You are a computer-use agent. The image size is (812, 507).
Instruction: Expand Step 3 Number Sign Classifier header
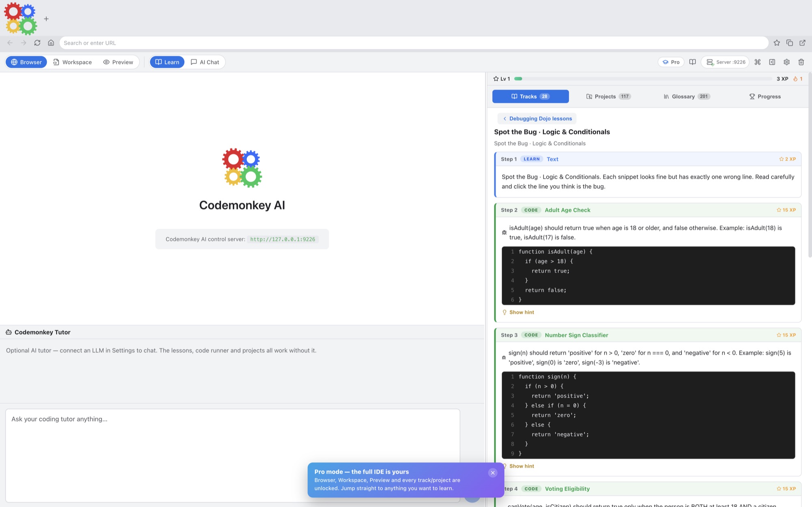point(648,335)
